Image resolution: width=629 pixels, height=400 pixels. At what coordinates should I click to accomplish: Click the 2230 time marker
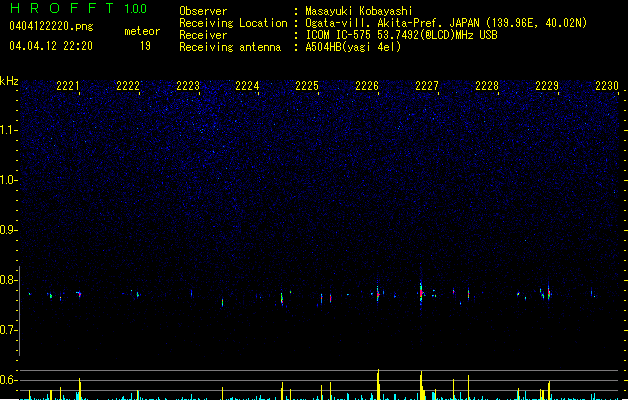click(607, 86)
